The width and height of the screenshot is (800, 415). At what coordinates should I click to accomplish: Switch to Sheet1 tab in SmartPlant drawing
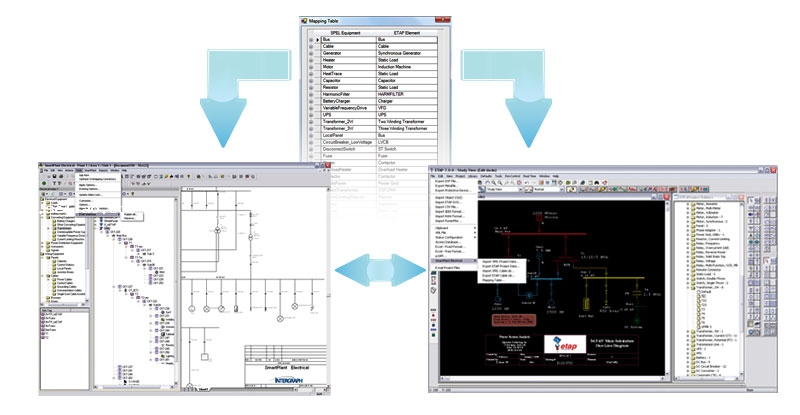point(203,389)
